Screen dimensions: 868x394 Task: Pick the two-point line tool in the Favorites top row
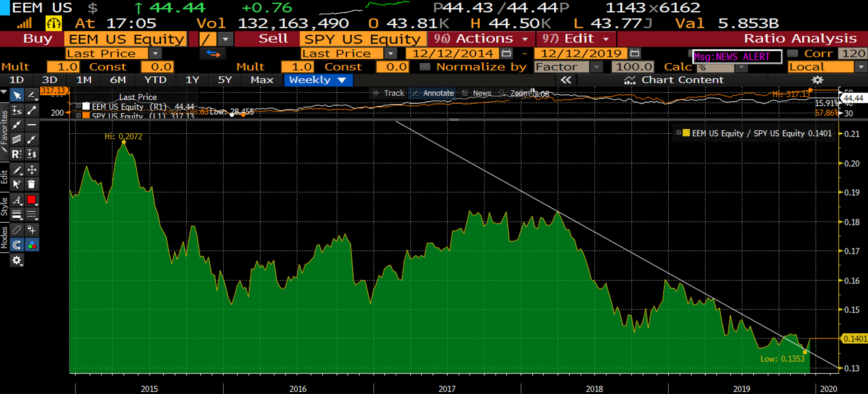pyautogui.click(x=32, y=110)
